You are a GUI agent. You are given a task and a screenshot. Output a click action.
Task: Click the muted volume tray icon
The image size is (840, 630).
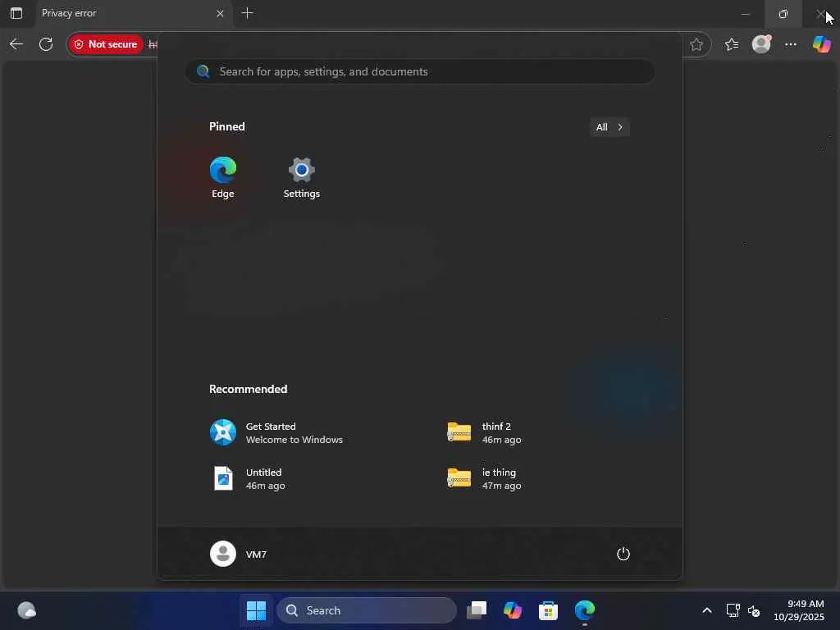754,610
